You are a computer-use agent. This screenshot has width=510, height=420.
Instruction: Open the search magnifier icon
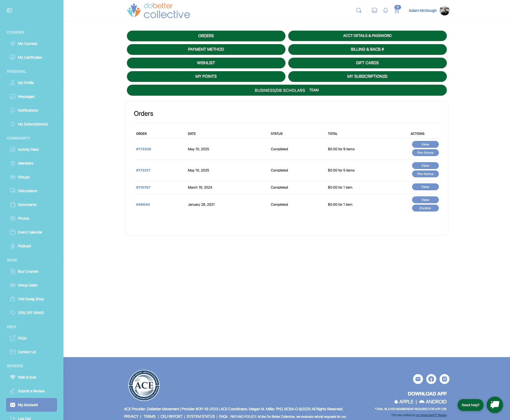point(359,10)
